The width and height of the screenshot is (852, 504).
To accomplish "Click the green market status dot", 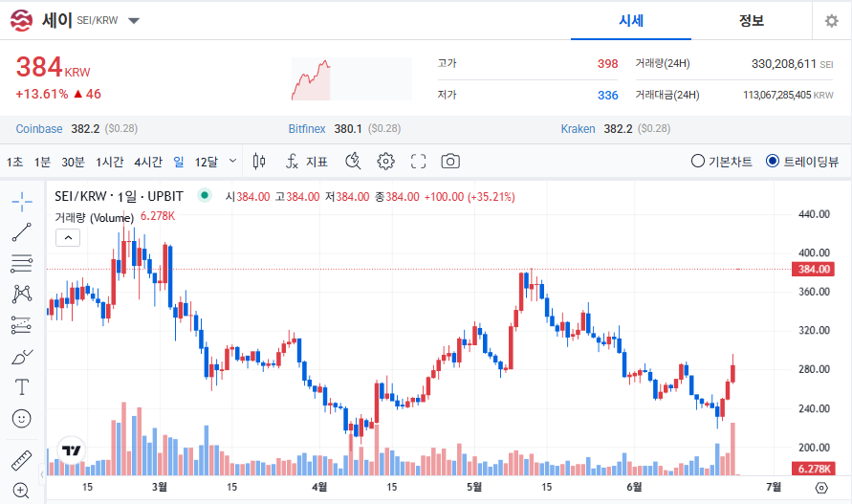I will [205, 195].
